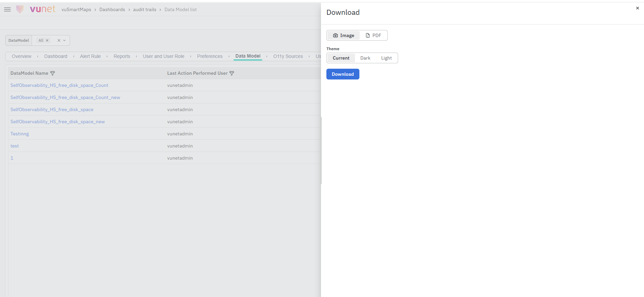The height and width of the screenshot is (297, 644).
Task: Go to vuSmartMaps breadcrumb
Action: [x=76, y=9]
